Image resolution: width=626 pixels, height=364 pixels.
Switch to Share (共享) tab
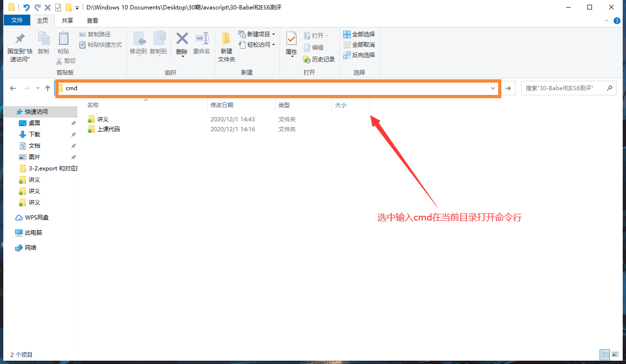point(68,20)
